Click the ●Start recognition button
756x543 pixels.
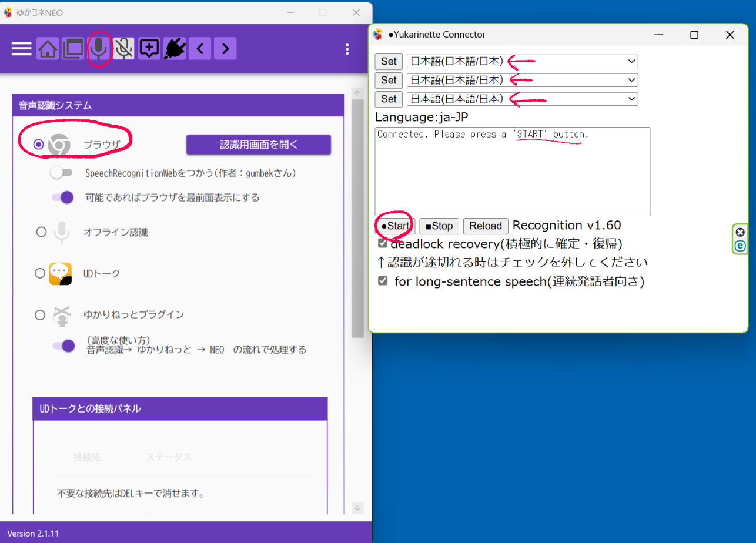395,226
